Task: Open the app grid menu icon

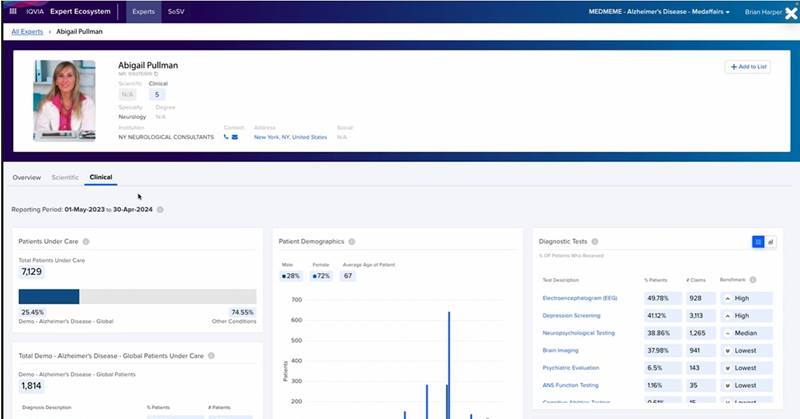Action: (x=13, y=11)
